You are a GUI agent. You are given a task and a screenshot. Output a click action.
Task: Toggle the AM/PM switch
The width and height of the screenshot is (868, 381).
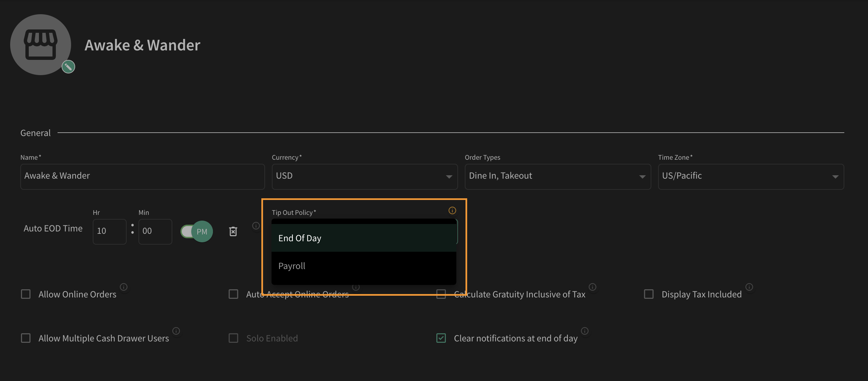[x=197, y=231]
